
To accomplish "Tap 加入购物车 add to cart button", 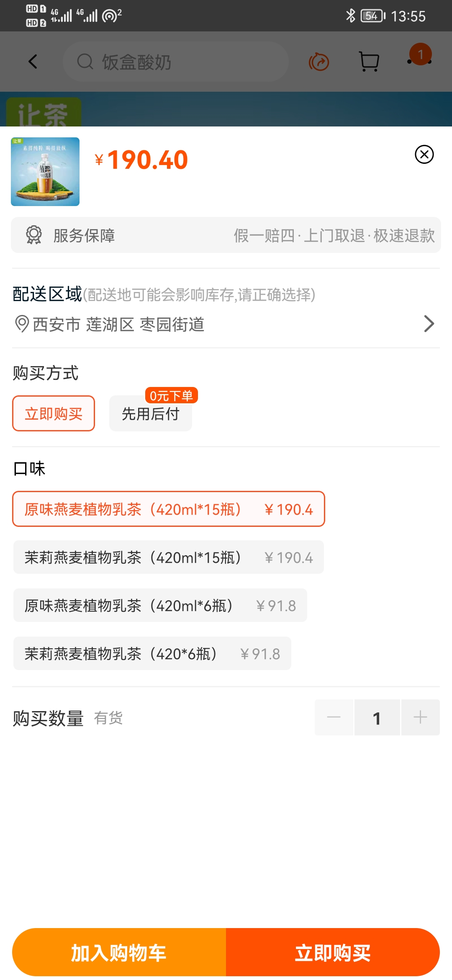I will click(x=119, y=952).
